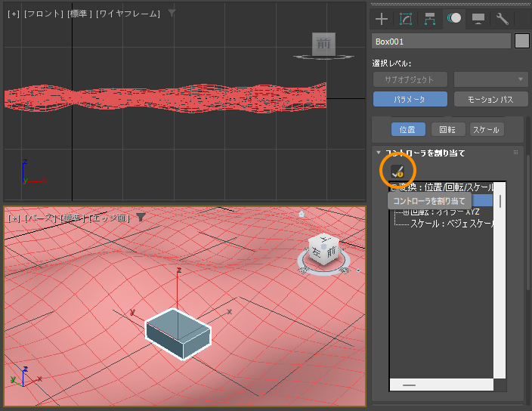Viewport: 532px width, 411px height.
Task: Click the Box001 object name field
Action: pyautogui.click(x=441, y=42)
